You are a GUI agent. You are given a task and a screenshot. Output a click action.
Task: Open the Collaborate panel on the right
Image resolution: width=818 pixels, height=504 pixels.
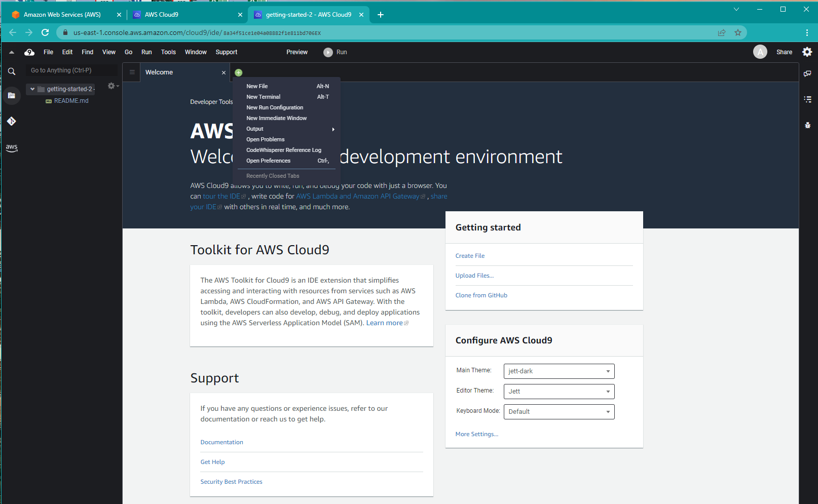[x=807, y=73]
